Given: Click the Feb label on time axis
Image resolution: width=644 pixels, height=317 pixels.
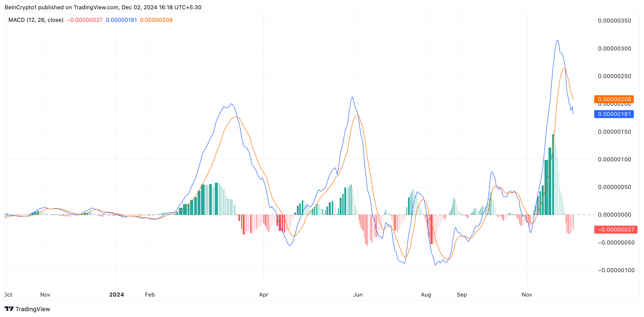Looking at the screenshot, I should click(150, 294).
